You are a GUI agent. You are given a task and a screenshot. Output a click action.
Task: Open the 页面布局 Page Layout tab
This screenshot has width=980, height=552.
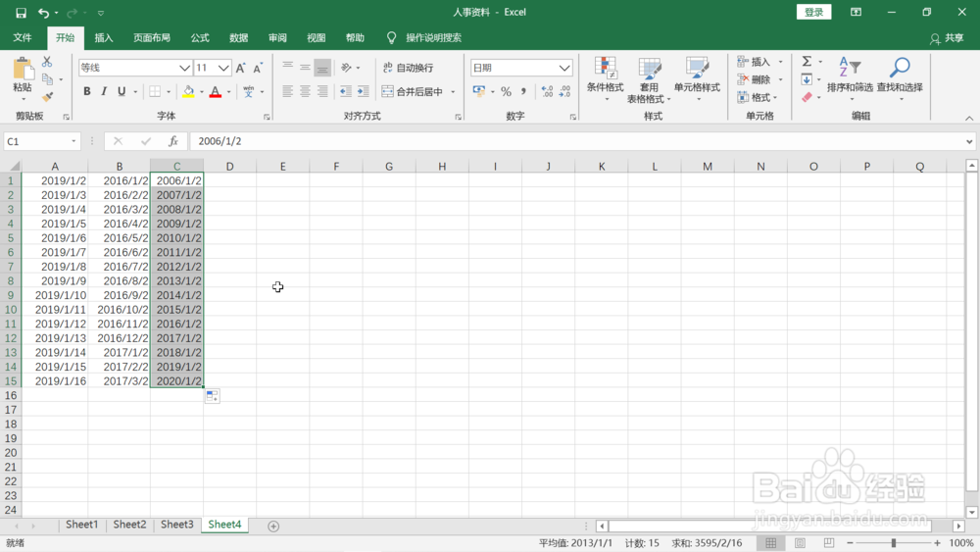pos(152,38)
